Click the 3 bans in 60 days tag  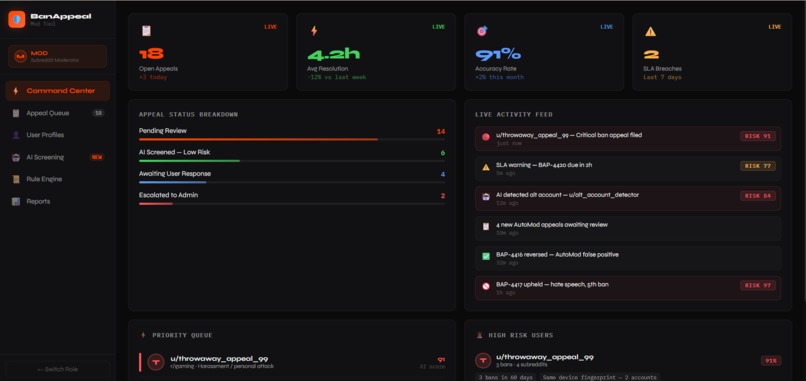click(x=505, y=377)
